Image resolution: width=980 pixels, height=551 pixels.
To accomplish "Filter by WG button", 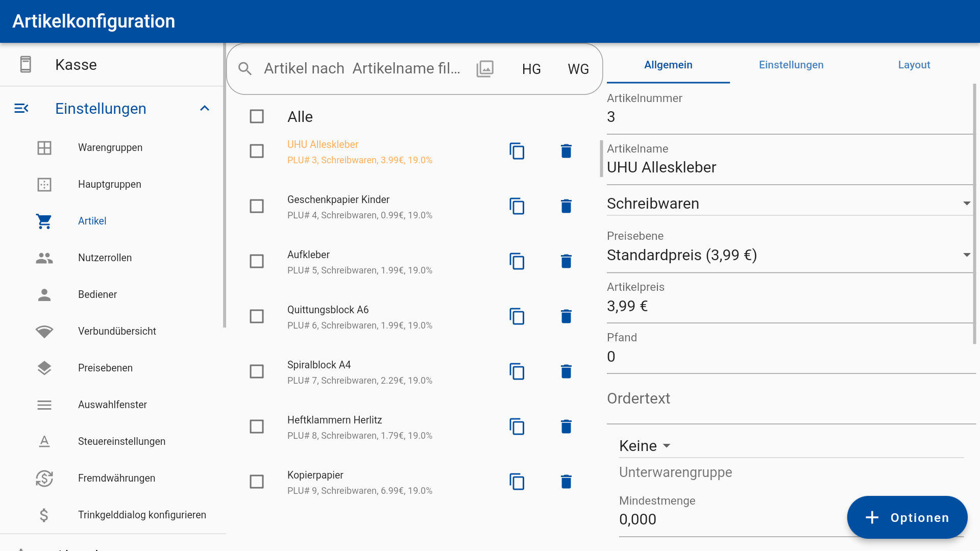I will 578,69.
